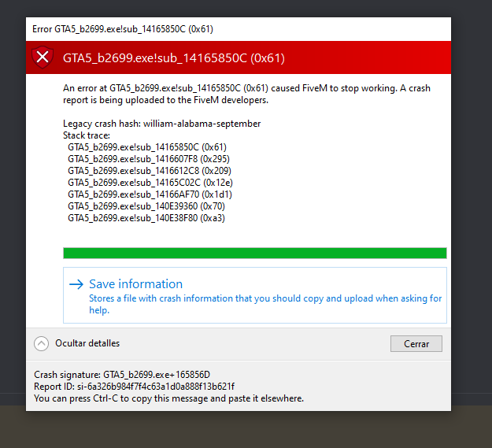Select stack entry sub_14165850C (0x61)
Image resolution: width=492 pixels, height=448 pixels.
(x=147, y=147)
